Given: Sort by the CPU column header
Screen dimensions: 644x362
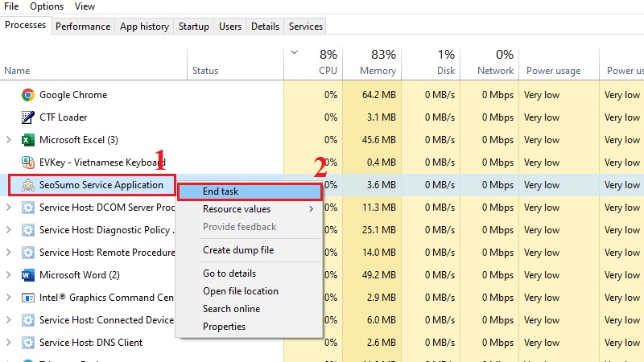Looking at the screenshot, I should [328, 71].
